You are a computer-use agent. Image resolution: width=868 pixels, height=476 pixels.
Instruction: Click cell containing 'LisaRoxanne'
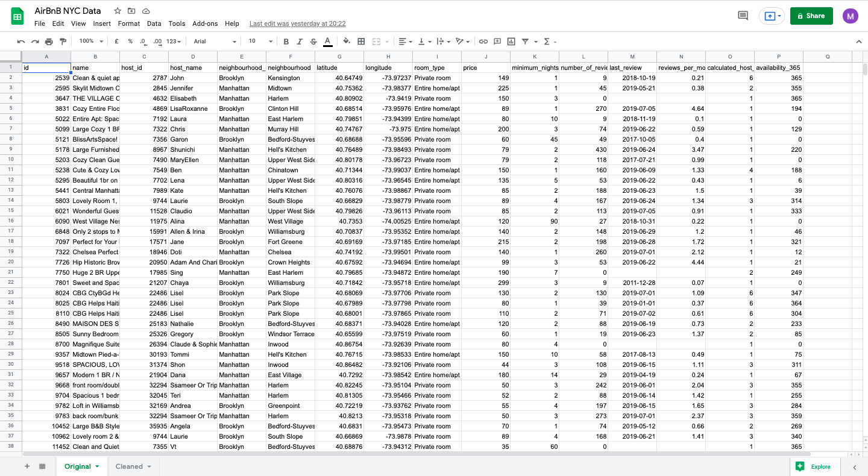click(x=193, y=108)
